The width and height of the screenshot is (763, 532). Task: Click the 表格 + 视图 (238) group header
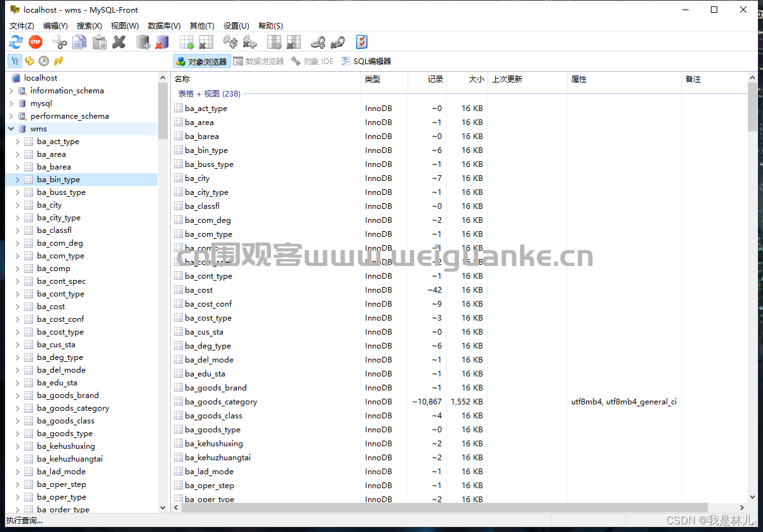209,93
